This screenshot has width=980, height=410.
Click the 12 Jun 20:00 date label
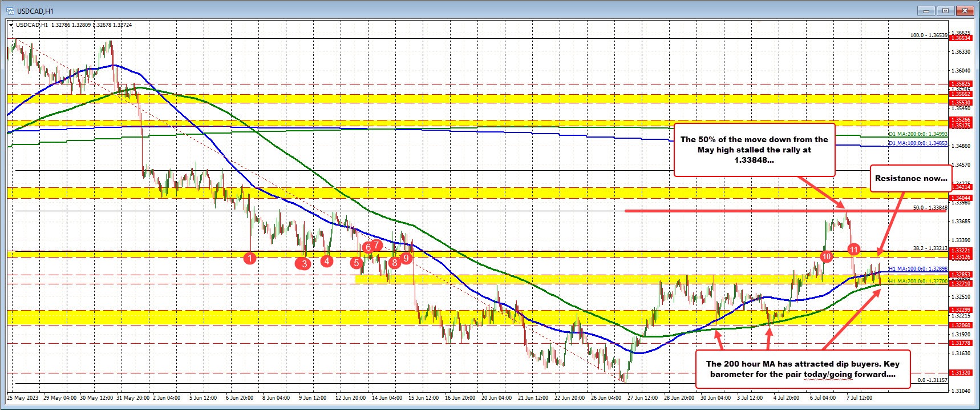(351, 397)
